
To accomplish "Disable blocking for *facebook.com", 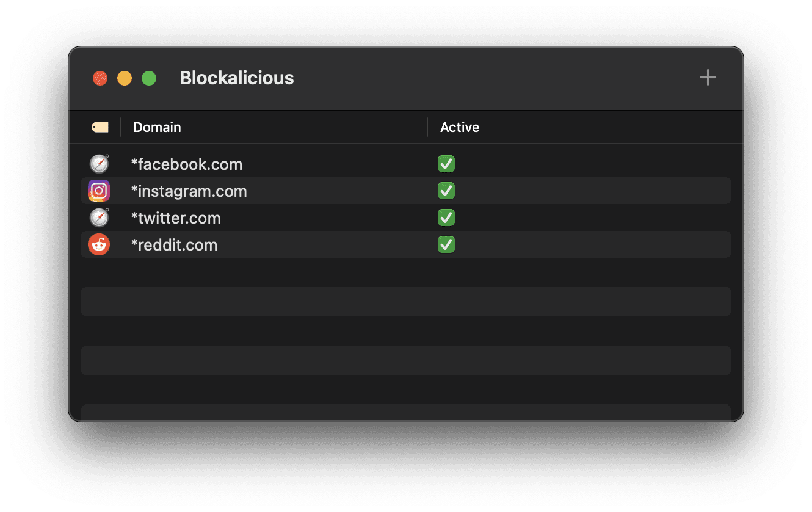I will tap(446, 164).
